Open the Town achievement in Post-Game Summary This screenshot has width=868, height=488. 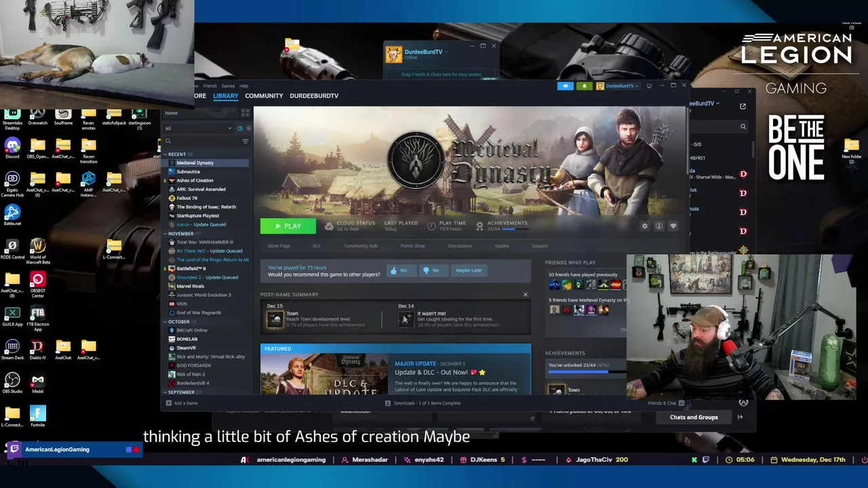[275, 319]
